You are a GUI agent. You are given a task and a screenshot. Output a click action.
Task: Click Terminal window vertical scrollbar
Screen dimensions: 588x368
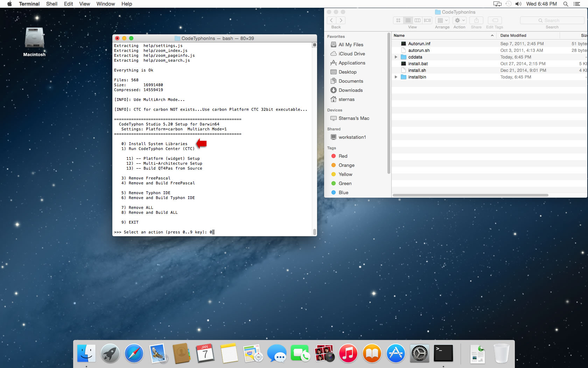click(x=314, y=232)
